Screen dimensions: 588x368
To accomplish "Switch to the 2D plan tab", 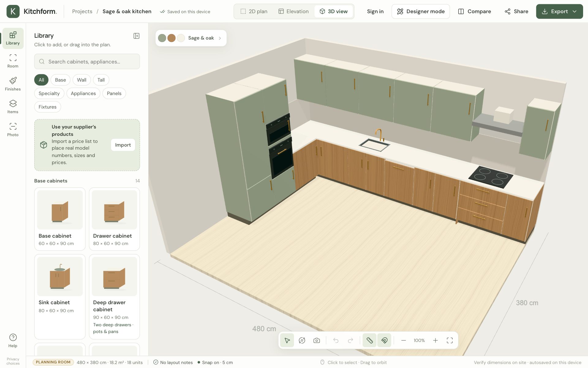I will (x=254, y=11).
